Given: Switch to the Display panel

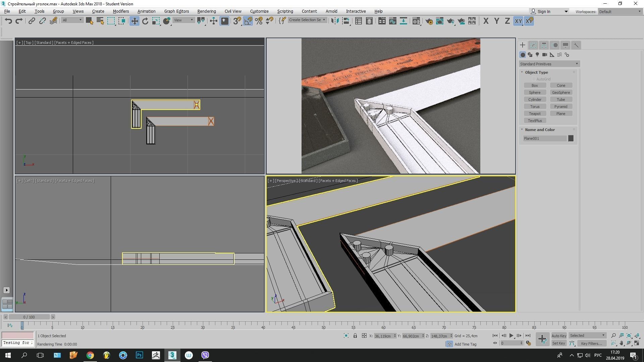Looking at the screenshot, I should coord(566,45).
